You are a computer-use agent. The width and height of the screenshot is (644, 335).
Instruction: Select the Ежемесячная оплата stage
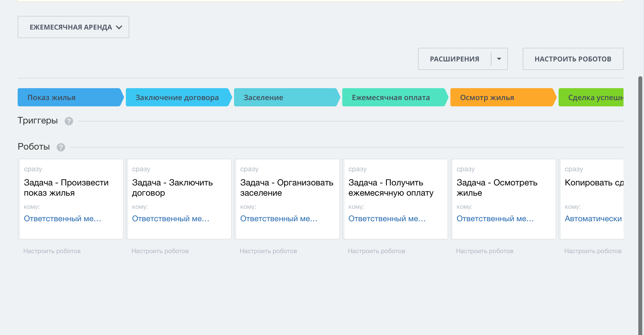pos(394,98)
